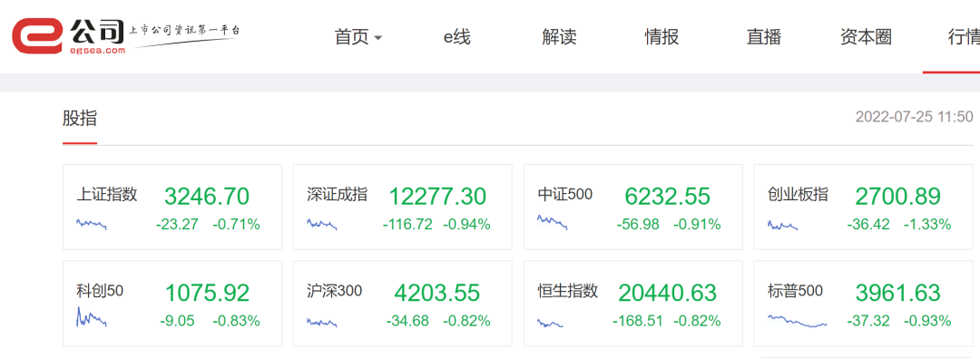This screenshot has width=980, height=358.
Task: Click the 4203.55 index value
Action: (x=436, y=293)
